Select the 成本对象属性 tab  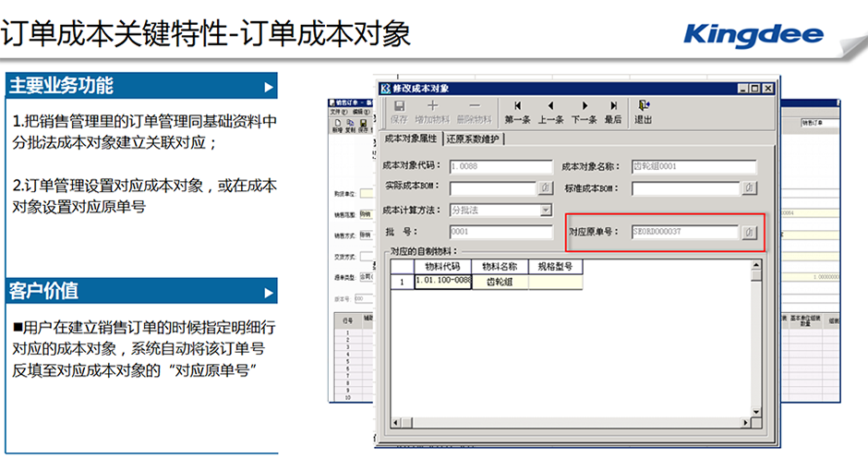409,139
